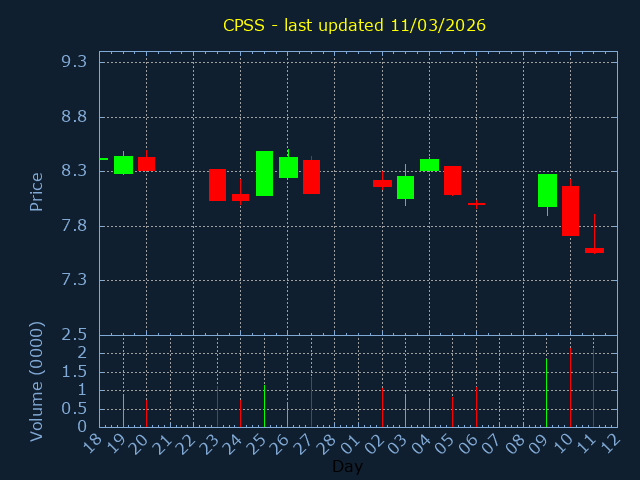Screen dimensions: 640x480
Task: Click the 'Day' x-axis label
Action: click(x=347, y=466)
